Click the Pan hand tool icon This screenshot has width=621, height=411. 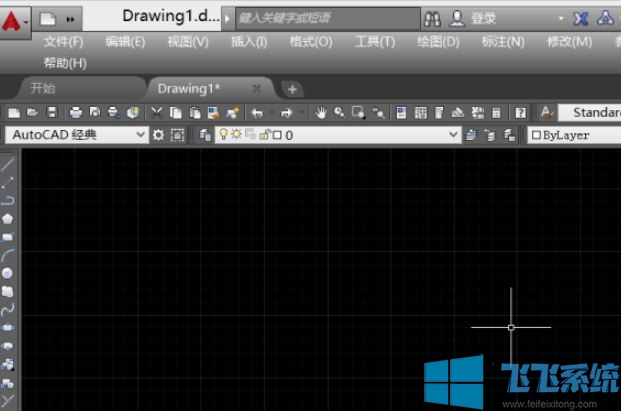(321, 113)
